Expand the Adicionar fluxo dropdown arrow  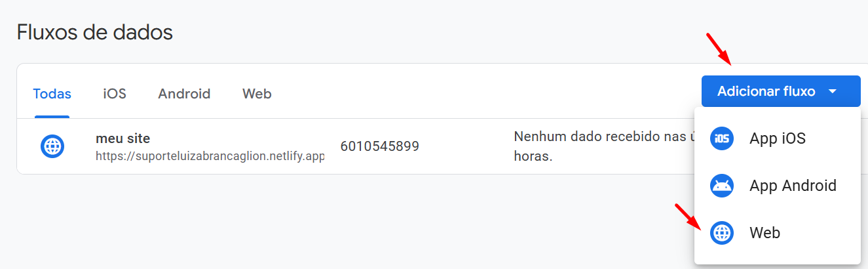(833, 91)
